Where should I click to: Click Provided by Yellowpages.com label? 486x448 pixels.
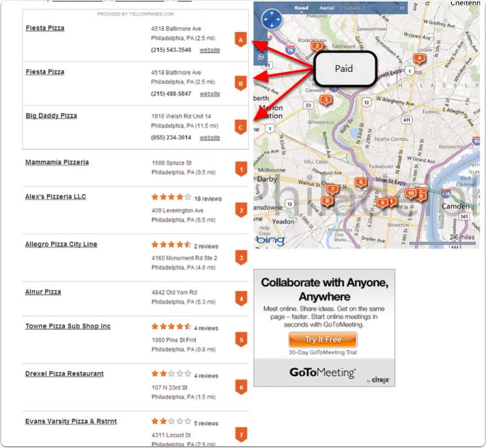pyautogui.click(x=136, y=14)
